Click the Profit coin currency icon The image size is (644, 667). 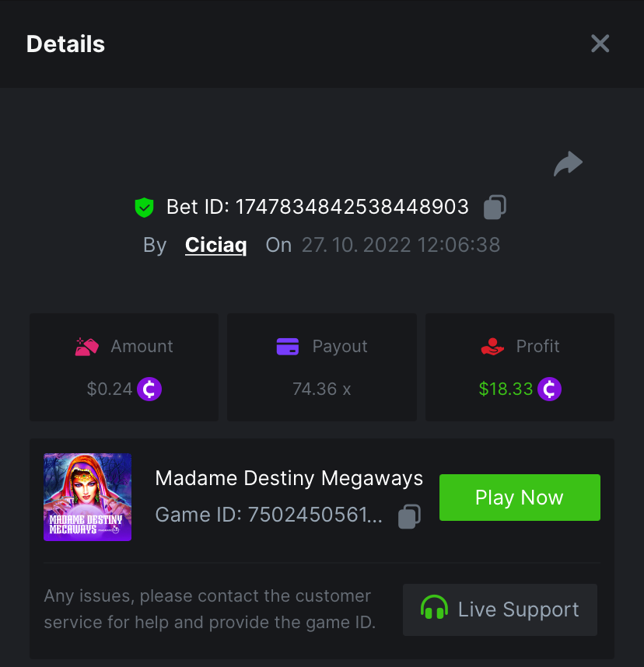coord(549,389)
